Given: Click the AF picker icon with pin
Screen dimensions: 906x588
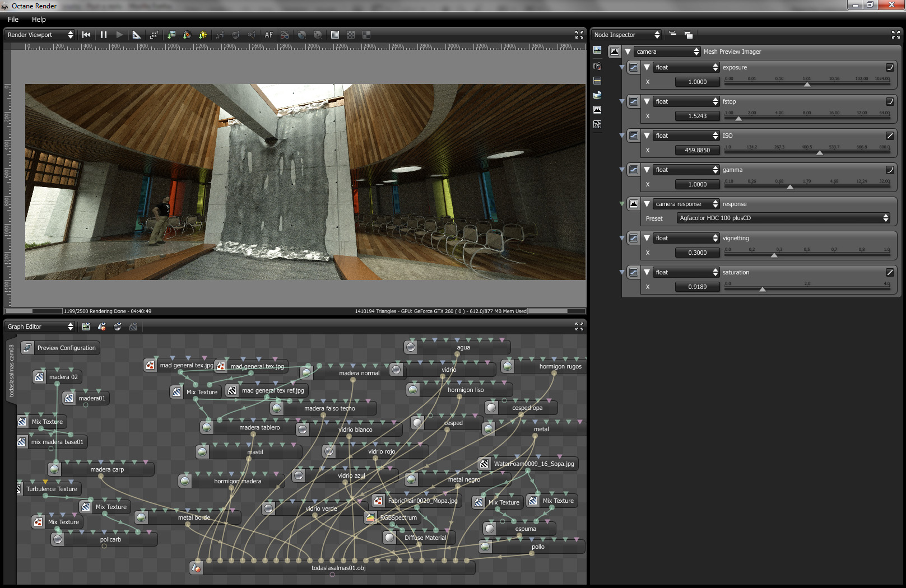Looking at the screenshot, I should click(220, 35).
